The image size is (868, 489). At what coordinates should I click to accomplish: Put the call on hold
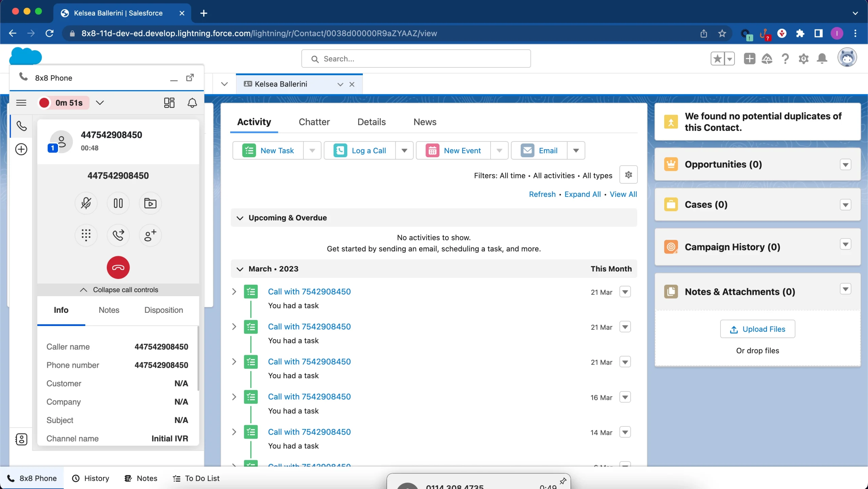[x=118, y=203]
